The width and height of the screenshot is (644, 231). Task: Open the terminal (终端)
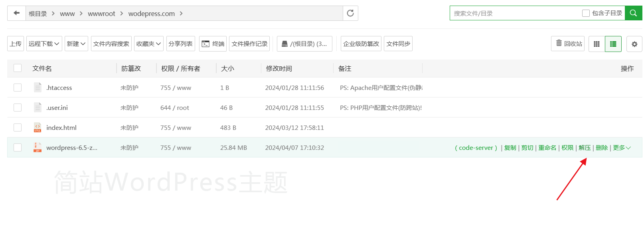point(213,44)
